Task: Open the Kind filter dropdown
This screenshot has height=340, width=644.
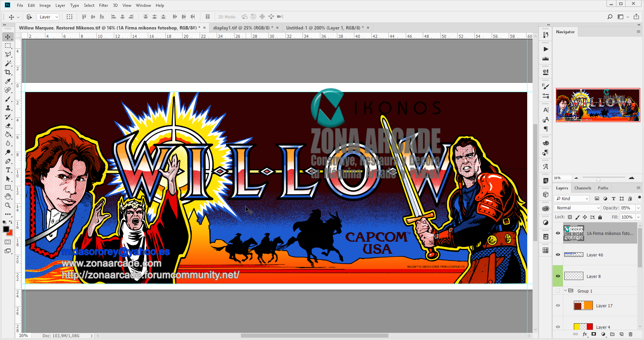Action: (x=571, y=198)
